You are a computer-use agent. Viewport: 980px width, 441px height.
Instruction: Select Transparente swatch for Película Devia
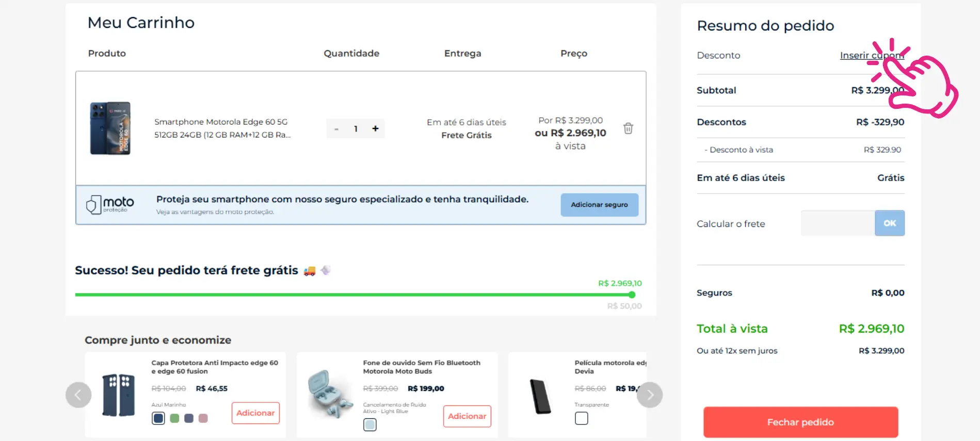(582, 418)
